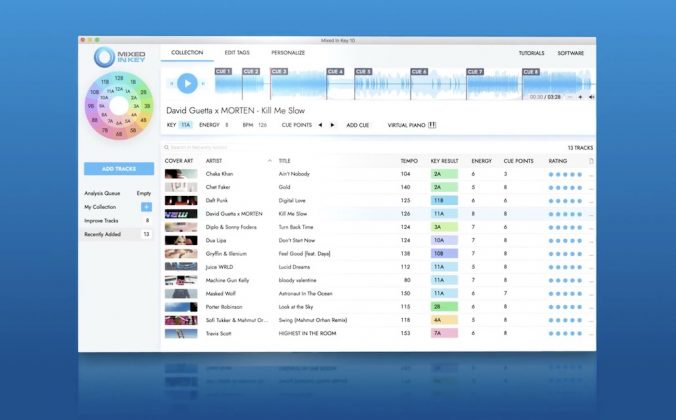This screenshot has width=676, height=420.
Task: Click the speaker volume icon
Action: point(591,97)
